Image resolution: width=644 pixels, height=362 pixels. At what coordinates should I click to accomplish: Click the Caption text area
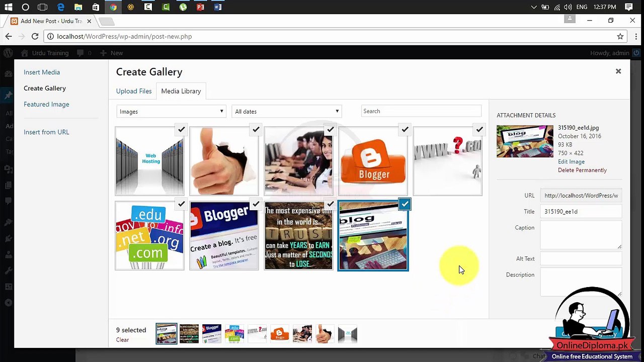click(581, 235)
